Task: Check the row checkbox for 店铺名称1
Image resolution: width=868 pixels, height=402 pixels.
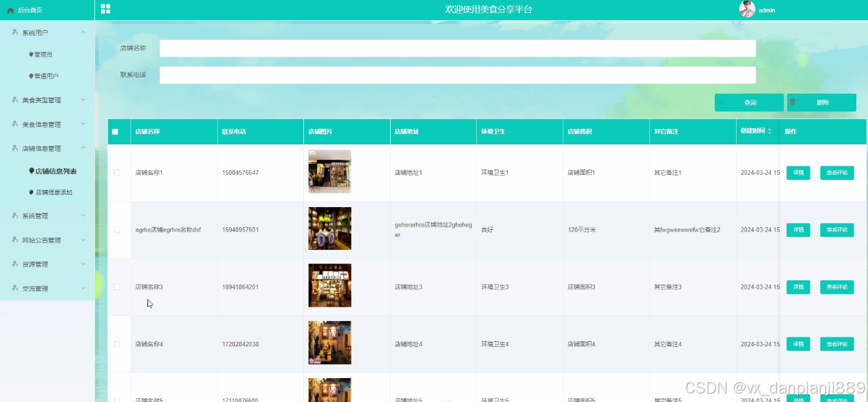Action: pos(116,173)
